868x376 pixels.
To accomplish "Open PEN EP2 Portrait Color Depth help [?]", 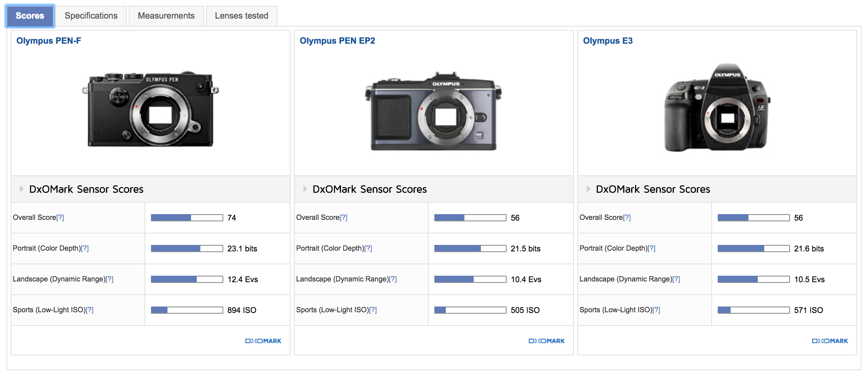I will pyautogui.click(x=368, y=248).
